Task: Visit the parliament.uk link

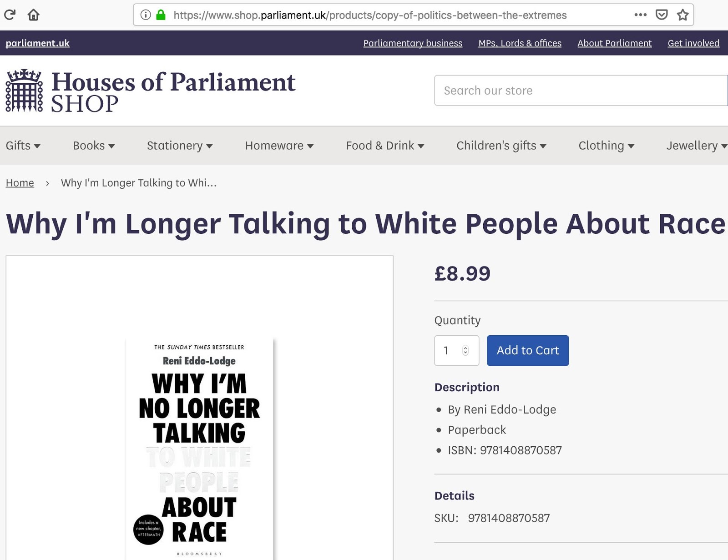Action: pyautogui.click(x=37, y=43)
